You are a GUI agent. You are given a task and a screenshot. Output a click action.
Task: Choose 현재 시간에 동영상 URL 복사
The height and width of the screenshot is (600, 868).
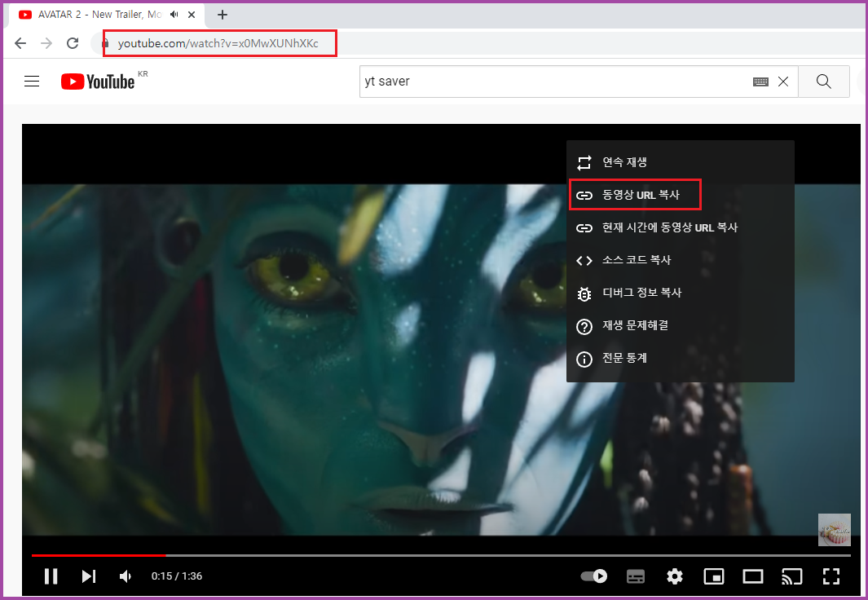coord(681,227)
